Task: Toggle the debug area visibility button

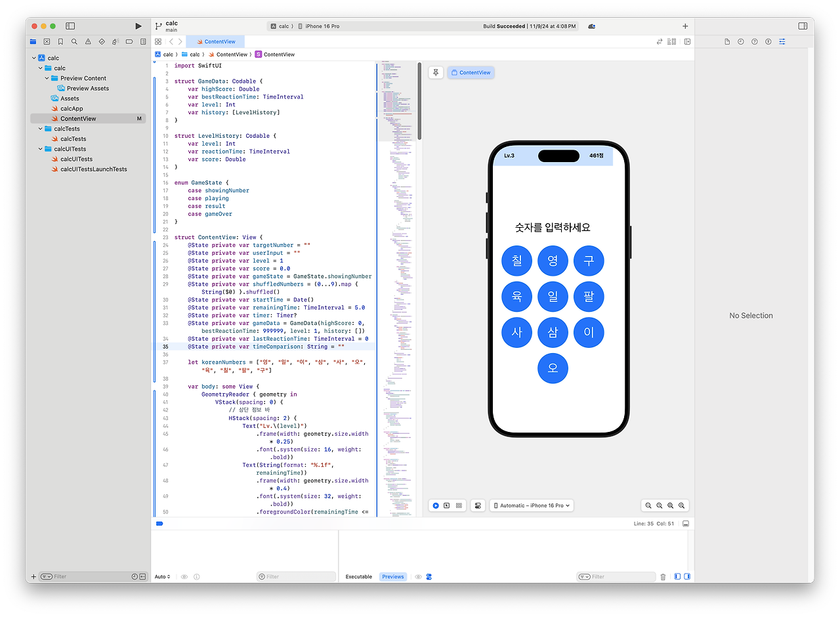Action: 686,524
